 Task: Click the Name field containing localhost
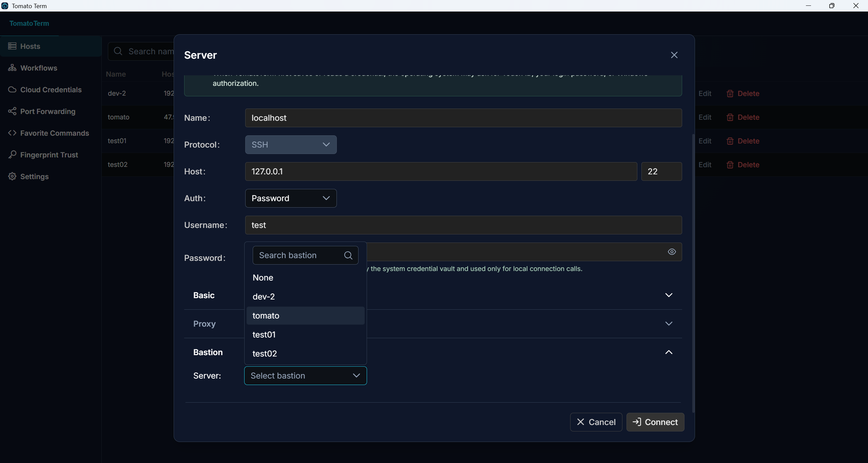[463, 118]
